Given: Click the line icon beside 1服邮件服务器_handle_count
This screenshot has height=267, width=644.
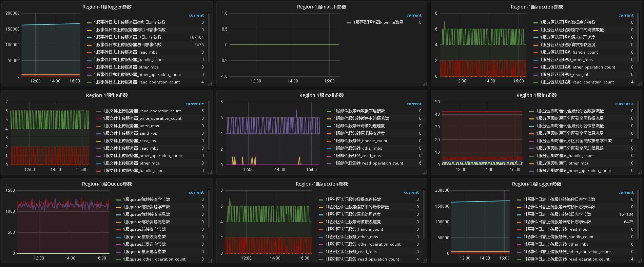Looking at the screenshot, I should 329,141.
